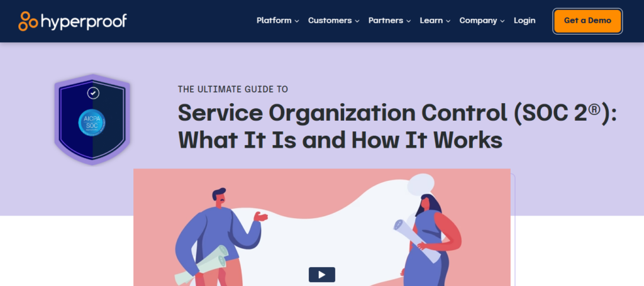Image resolution: width=644 pixels, height=286 pixels.
Task: Click the checkmark icon on shield
Action: click(x=93, y=93)
